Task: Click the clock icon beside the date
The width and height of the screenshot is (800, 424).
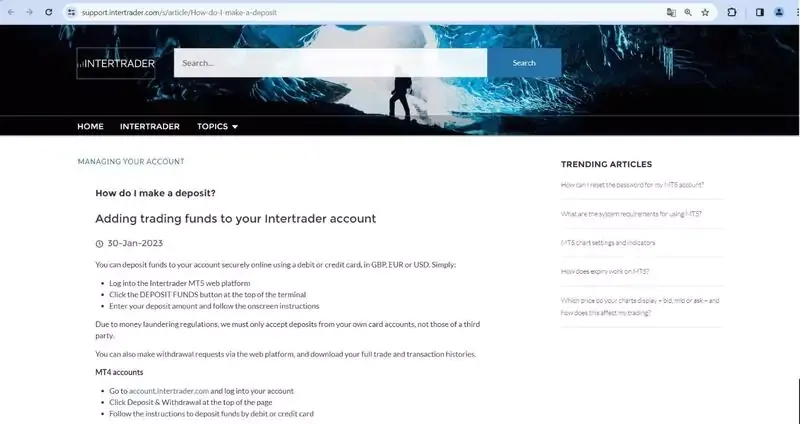Action: (x=99, y=244)
